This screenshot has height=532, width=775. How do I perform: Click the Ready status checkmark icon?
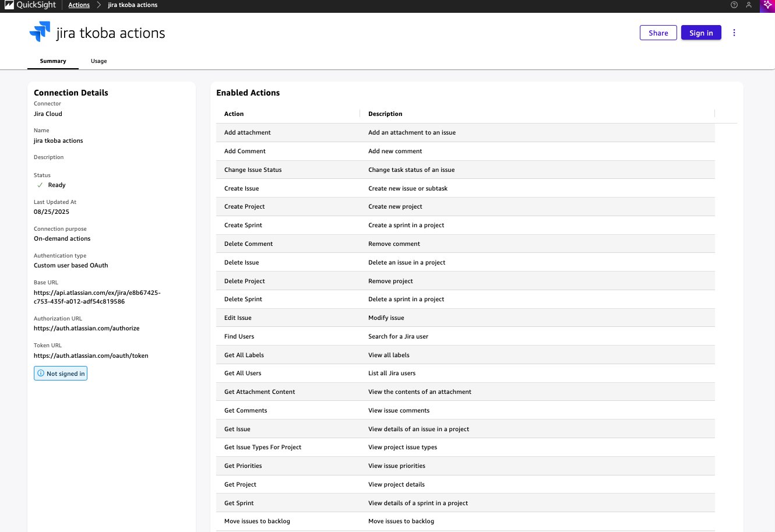point(40,185)
